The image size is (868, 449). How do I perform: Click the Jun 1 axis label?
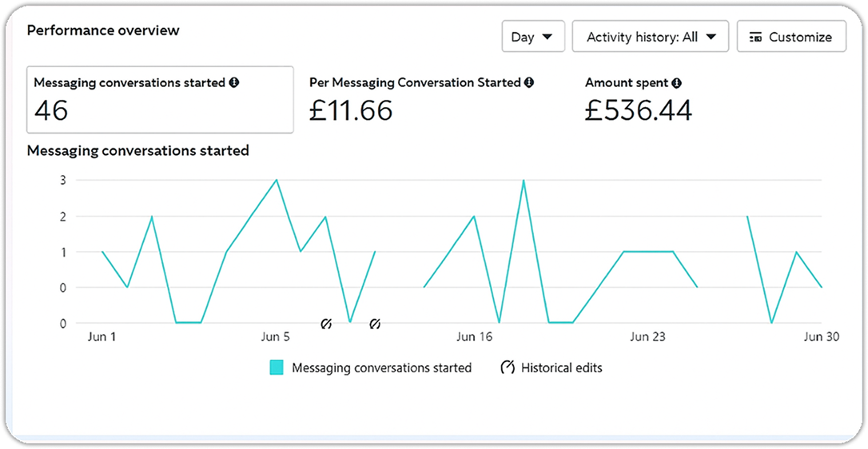tap(102, 337)
